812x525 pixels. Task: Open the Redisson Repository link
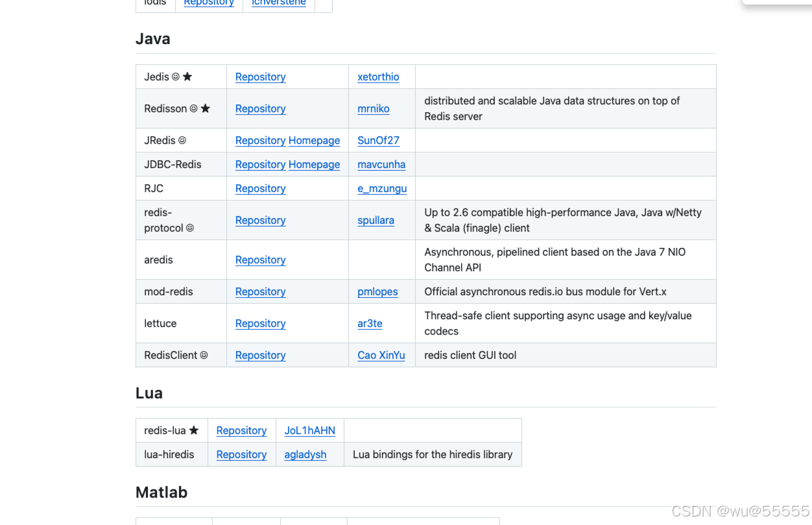click(260, 108)
